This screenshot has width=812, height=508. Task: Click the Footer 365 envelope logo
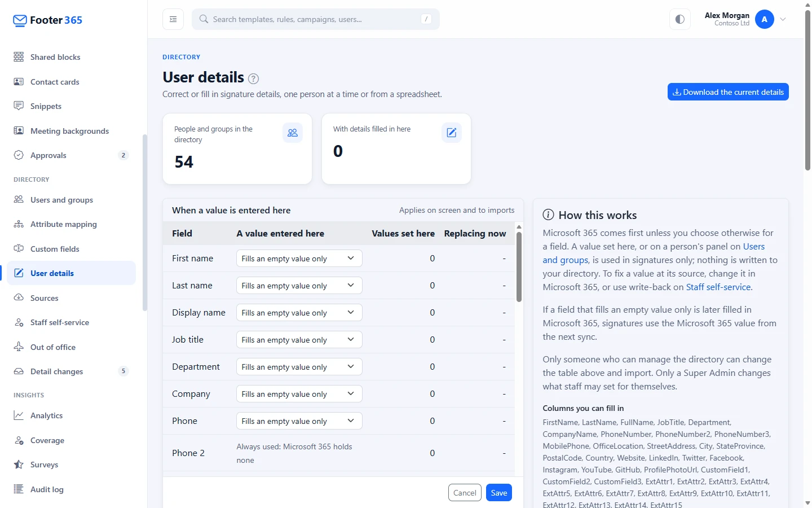pos(20,21)
